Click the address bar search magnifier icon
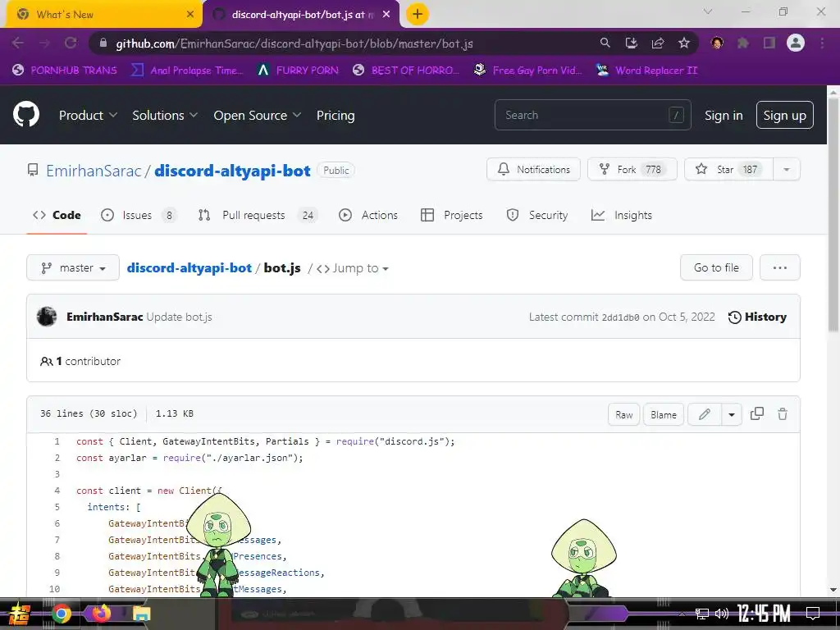 click(605, 43)
